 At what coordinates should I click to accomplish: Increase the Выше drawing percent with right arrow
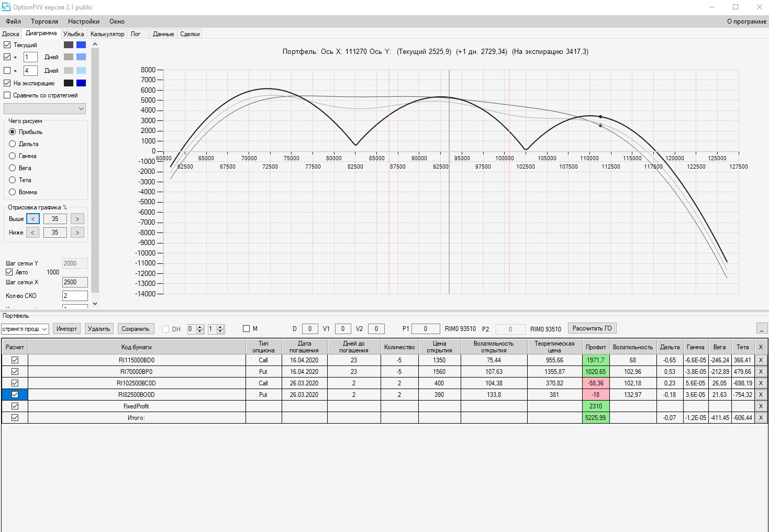point(77,219)
